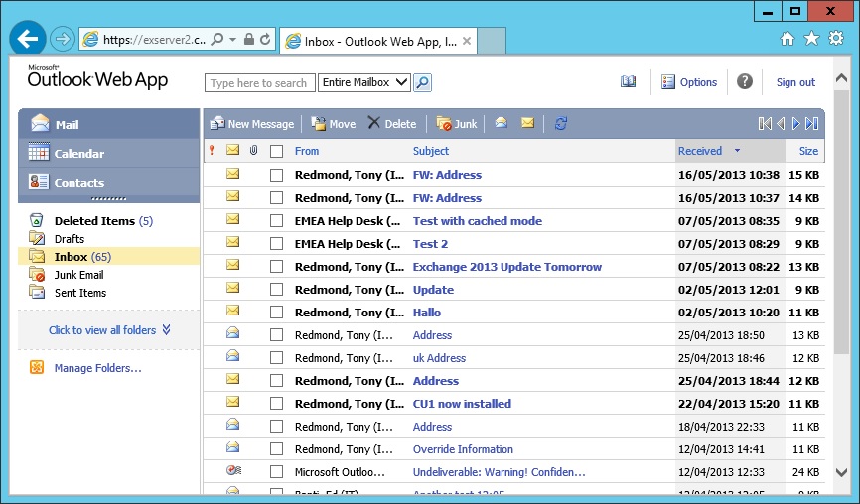Image resolution: width=860 pixels, height=504 pixels.
Task: Click the Junk toolbar button
Action: 457,124
